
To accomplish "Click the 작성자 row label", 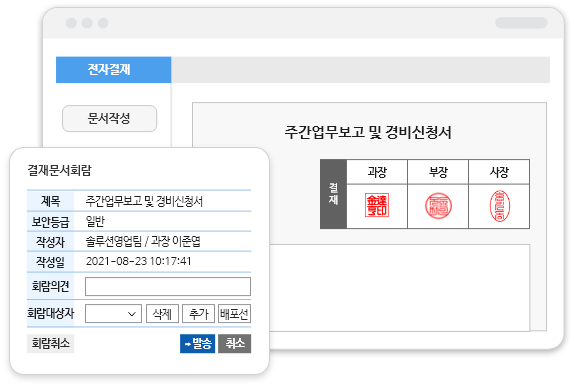I will tap(51, 242).
